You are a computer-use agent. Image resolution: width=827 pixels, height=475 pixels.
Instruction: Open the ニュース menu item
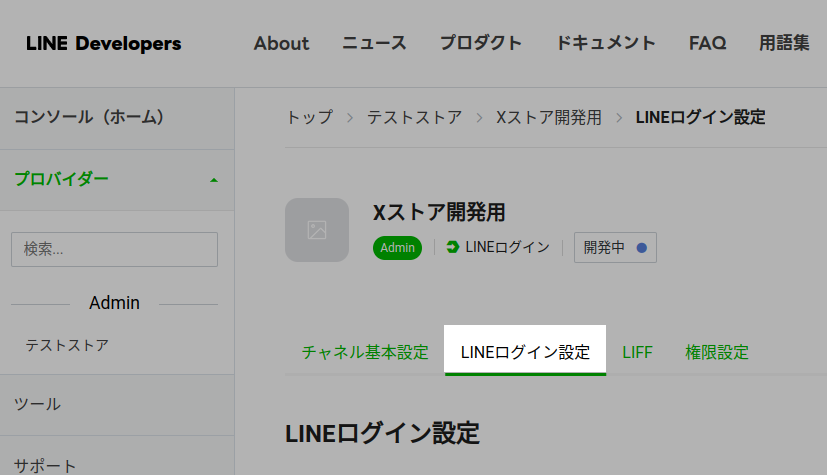374,43
